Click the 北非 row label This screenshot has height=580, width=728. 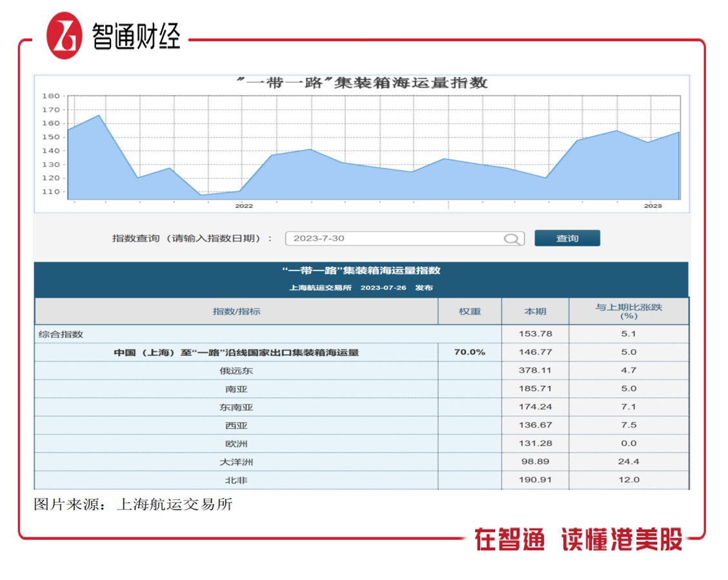[x=236, y=480]
